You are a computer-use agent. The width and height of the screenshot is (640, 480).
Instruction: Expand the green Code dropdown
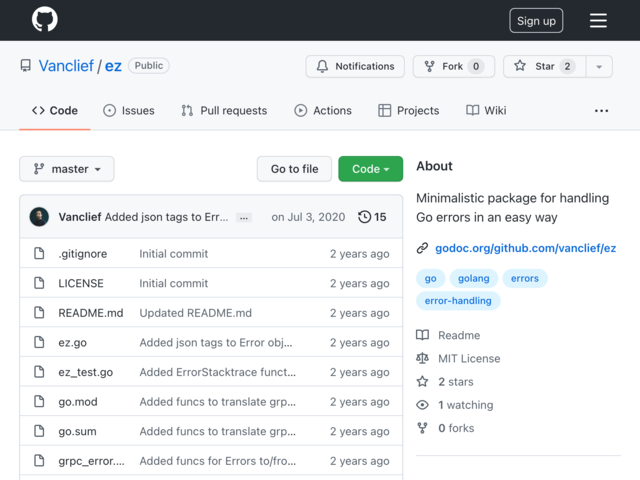click(370, 169)
